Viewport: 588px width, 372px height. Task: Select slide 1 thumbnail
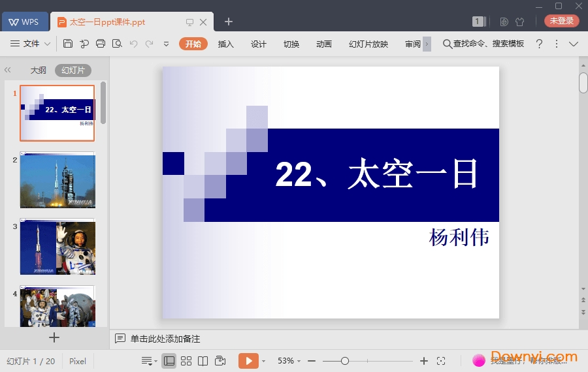(57, 113)
